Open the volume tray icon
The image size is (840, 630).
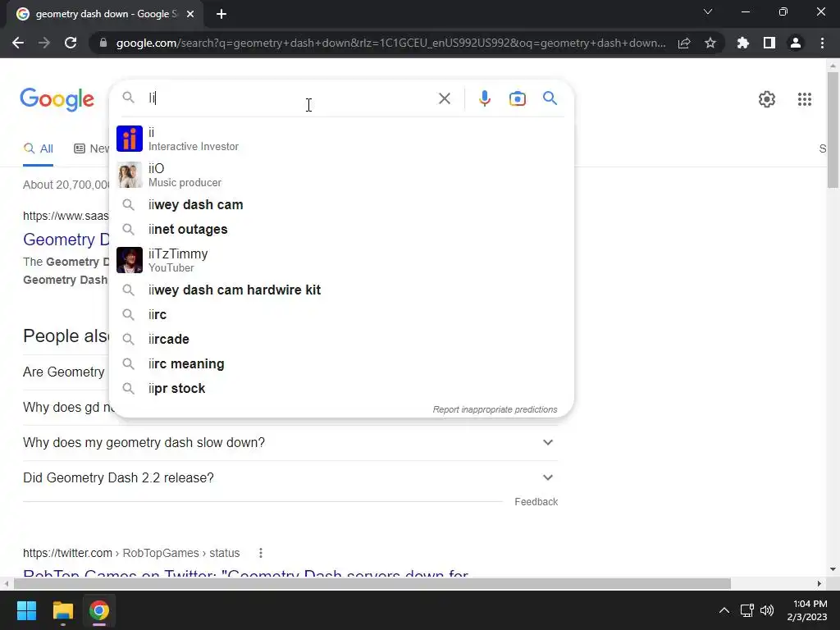coord(767,610)
